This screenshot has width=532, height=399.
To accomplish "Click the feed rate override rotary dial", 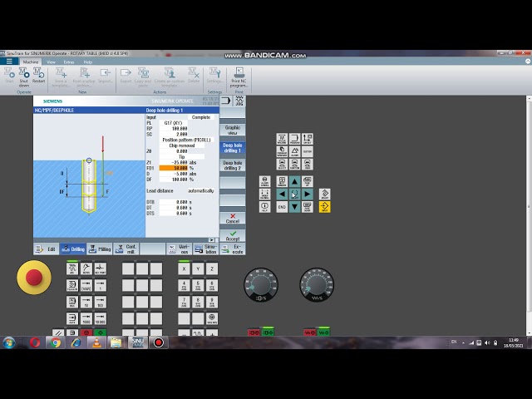I will click(317, 284).
